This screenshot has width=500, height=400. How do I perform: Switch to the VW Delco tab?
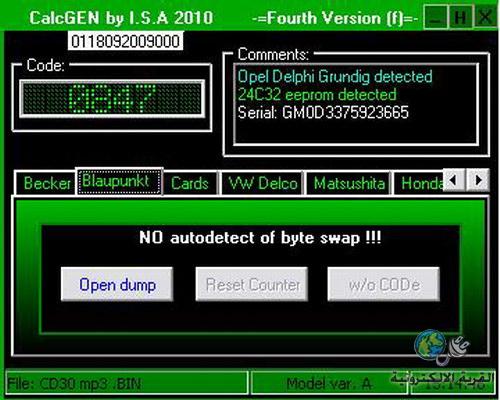(263, 183)
